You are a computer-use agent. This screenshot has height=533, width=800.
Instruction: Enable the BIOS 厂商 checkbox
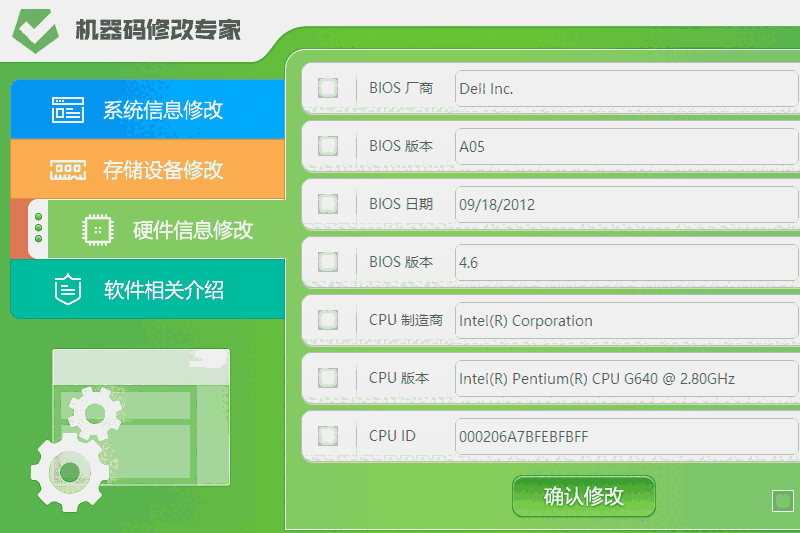(328, 88)
